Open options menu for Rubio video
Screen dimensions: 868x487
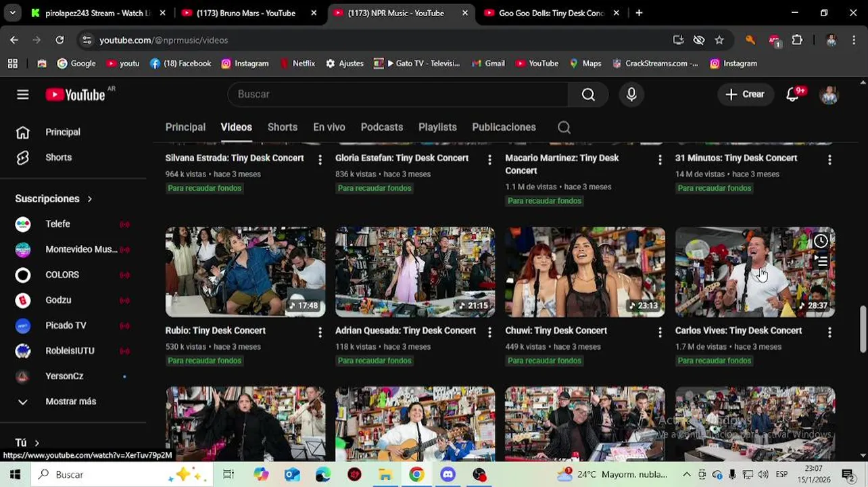click(x=320, y=332)
